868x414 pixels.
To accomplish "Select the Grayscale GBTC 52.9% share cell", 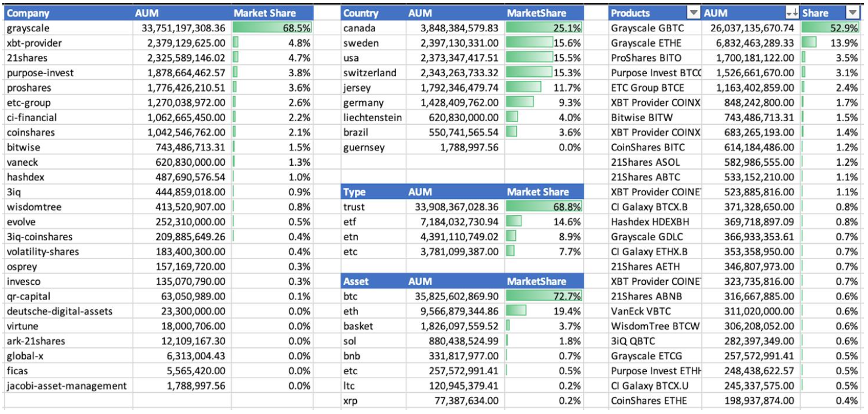I will pyautogui.click(x=829, y=28).
